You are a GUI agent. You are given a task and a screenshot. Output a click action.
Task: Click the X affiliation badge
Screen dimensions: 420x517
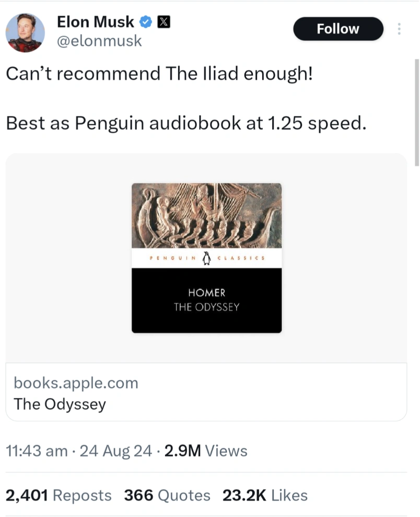click(163, 22)
